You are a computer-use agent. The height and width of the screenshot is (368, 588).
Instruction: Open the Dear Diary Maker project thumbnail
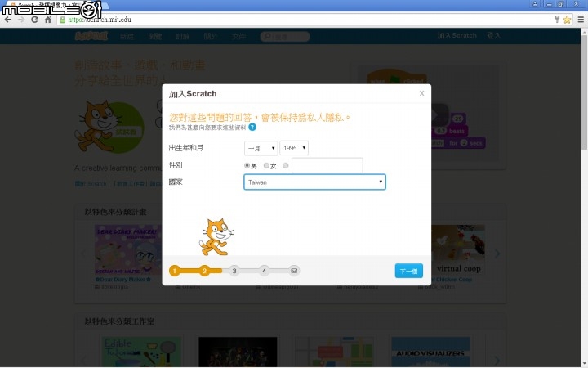128,249
